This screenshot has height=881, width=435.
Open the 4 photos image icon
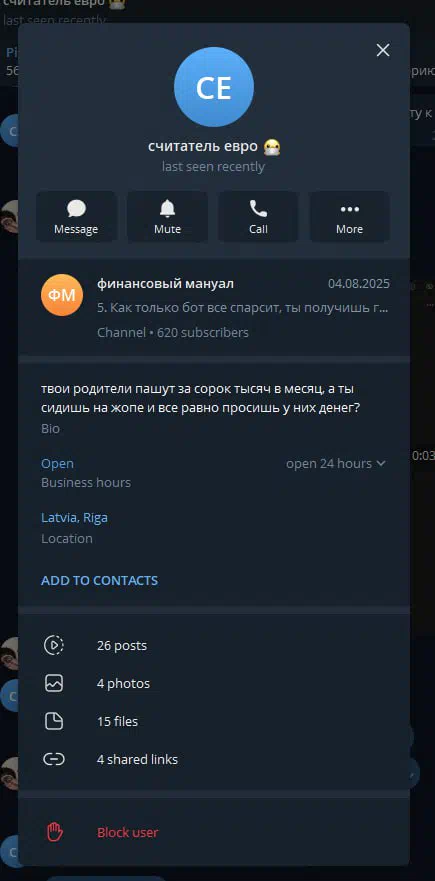click(x=54, y=683)
